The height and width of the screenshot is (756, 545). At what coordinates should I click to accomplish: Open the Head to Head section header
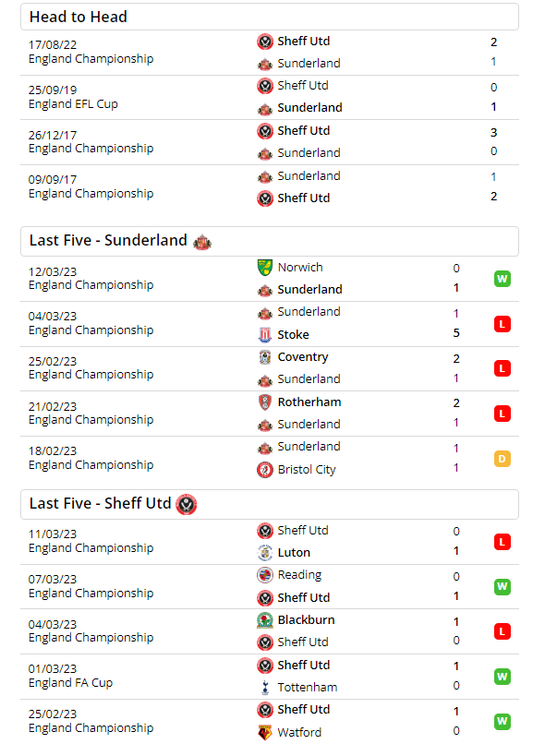pos(270,17)
